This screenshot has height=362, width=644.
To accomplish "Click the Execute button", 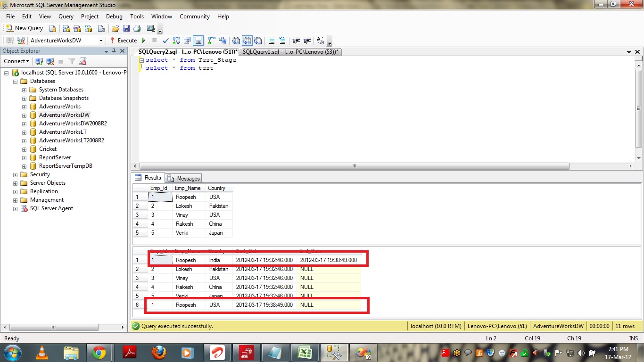I will [123, 41].
